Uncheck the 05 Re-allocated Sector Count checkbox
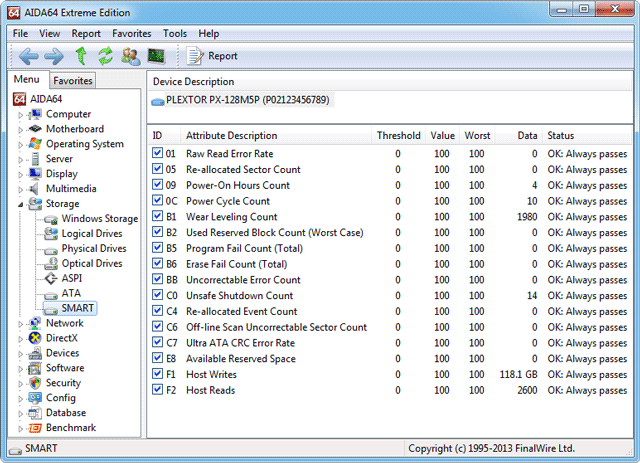640x463 pixels. pos(157,169)
